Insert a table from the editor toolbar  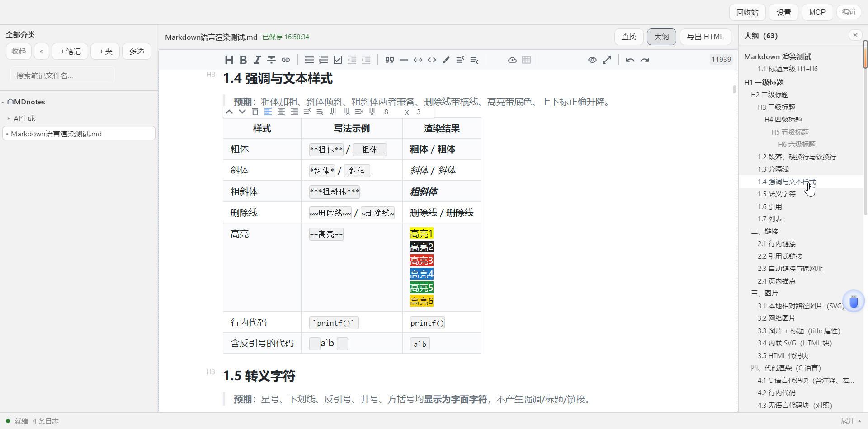point(526,60)
